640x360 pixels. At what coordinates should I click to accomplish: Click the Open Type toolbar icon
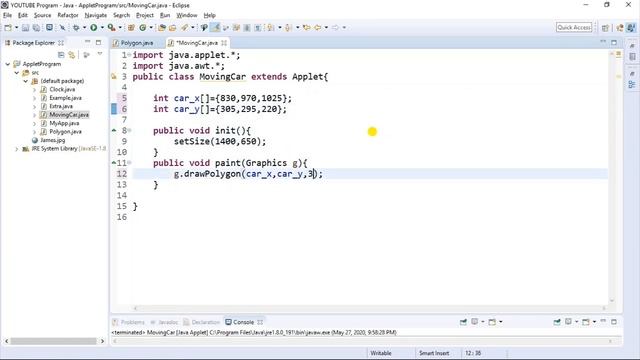tap(162, 27)
